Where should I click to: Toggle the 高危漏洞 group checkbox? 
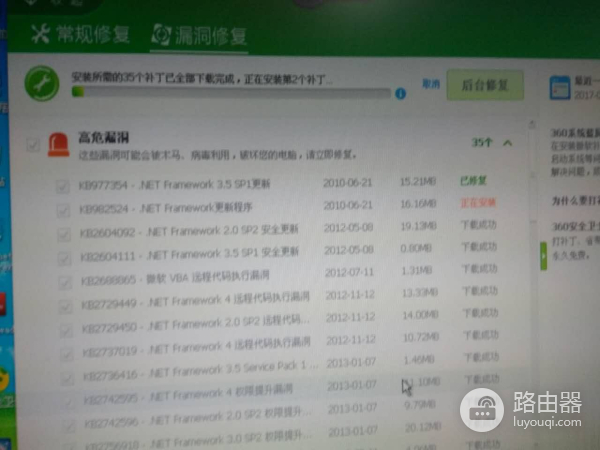[x=33, y=145]
